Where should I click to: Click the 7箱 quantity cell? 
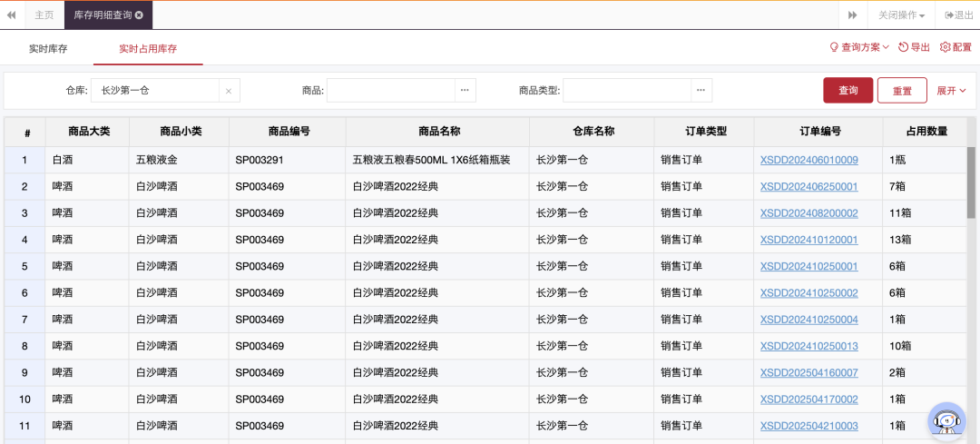point(925,186)
